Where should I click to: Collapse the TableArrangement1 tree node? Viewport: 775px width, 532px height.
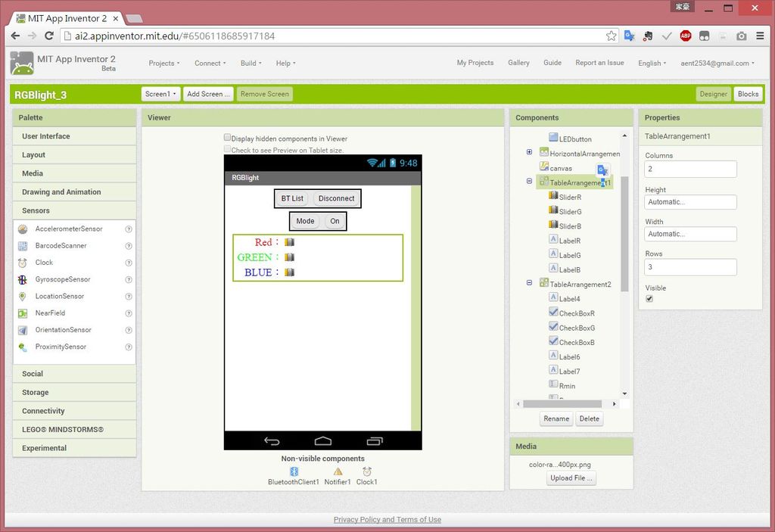[x=529, y=182]
